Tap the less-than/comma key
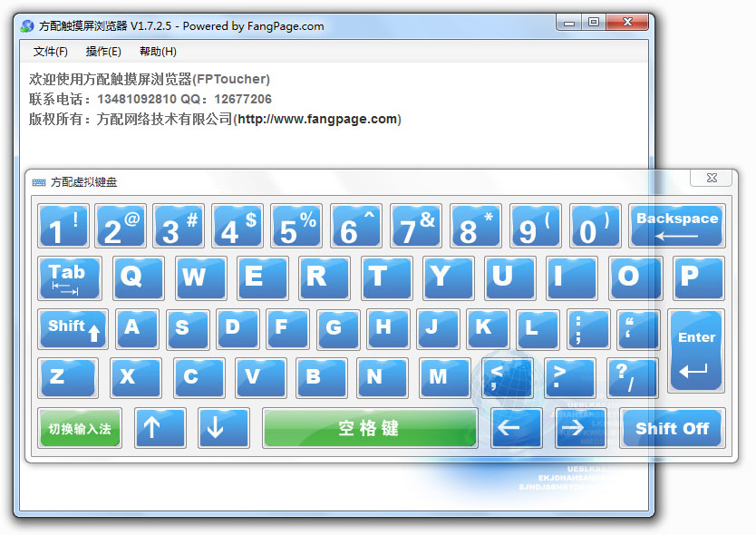The image size is (756, 535). (x=508, y=378)
